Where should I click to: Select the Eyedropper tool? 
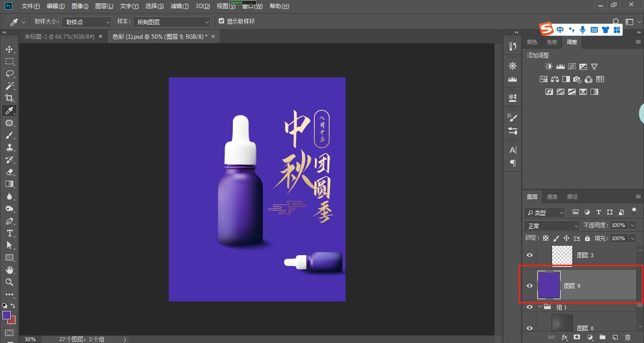click(x=9, y=110)
